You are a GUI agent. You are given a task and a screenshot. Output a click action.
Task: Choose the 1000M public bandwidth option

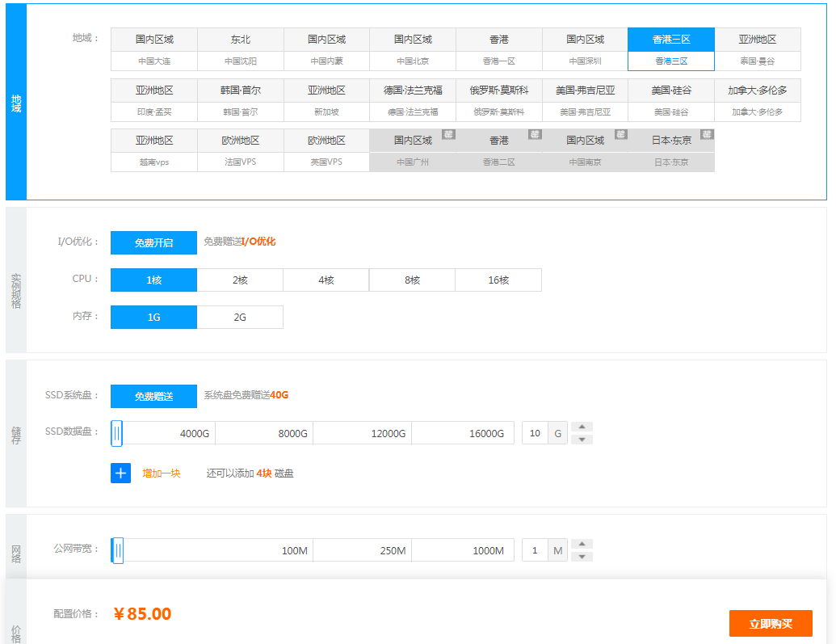[x=463, y=549]
